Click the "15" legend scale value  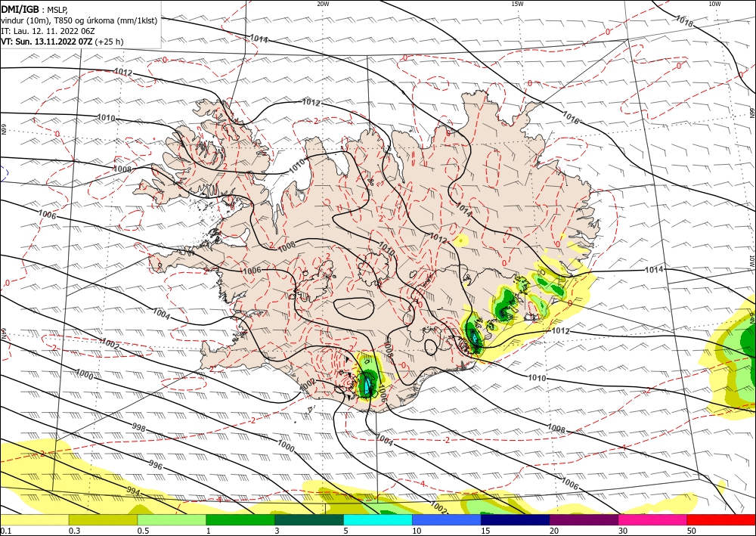click(485, 531)
